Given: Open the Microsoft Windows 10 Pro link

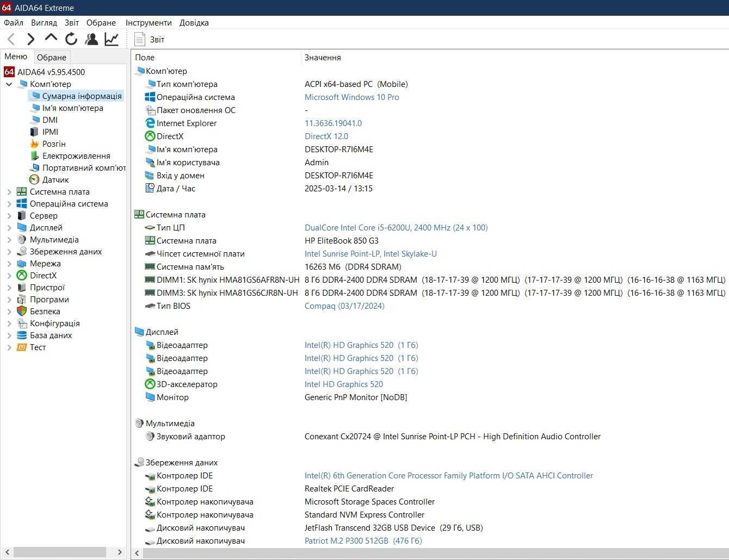Looking at the screenshot, I should click(351, 97).
